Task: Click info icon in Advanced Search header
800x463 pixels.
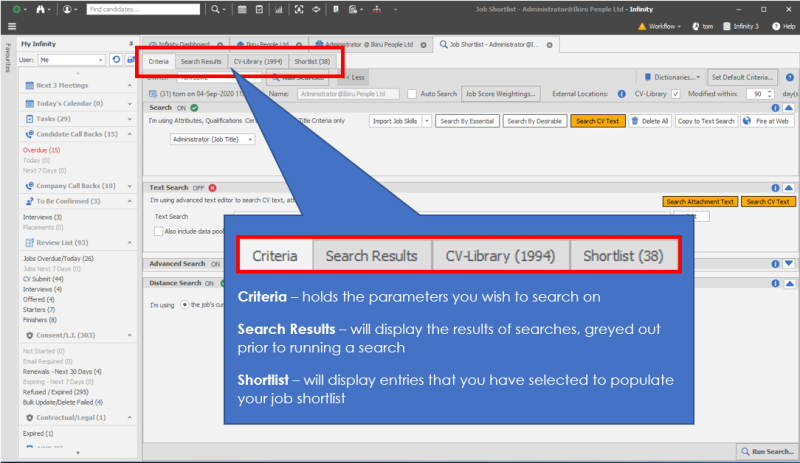Action: (x=776, y=264)
